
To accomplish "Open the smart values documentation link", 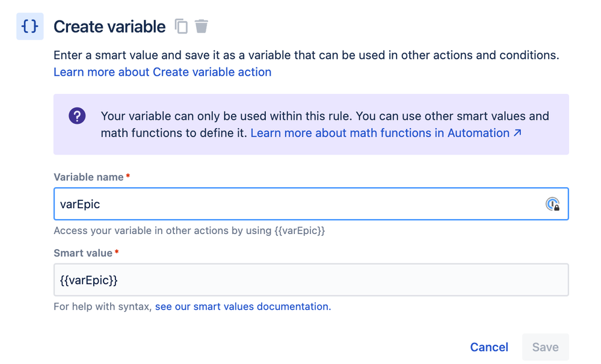I will click(x=242, y=307).
